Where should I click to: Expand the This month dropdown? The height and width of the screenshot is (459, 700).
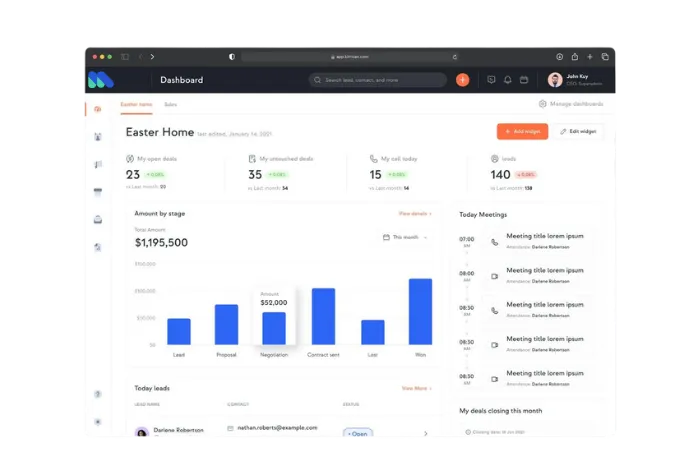(x=405, y=237)
